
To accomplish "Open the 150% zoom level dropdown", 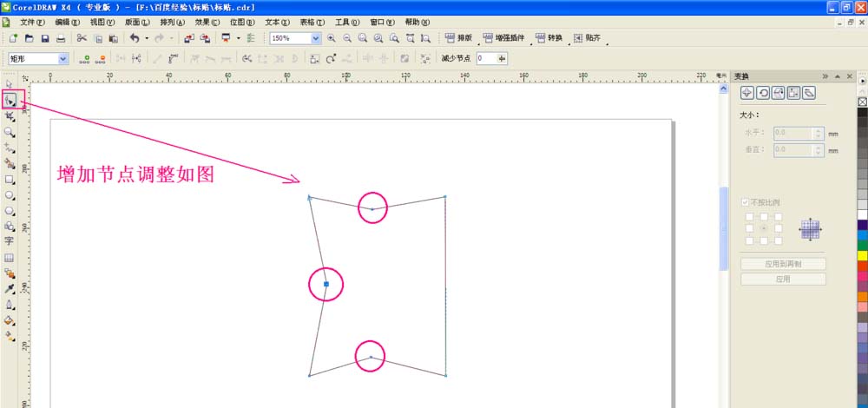I will (x=316, y=38).
